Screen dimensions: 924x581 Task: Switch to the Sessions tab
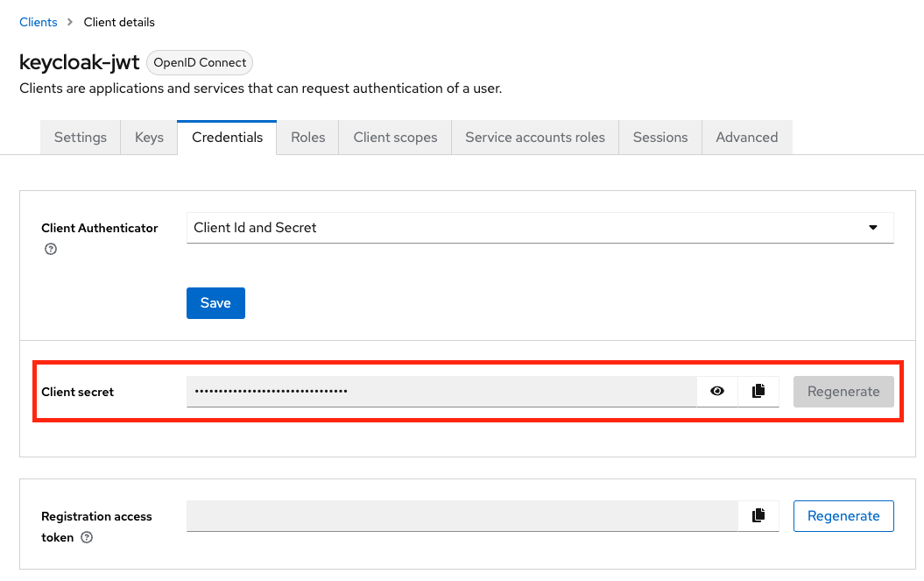pos(659,138)
